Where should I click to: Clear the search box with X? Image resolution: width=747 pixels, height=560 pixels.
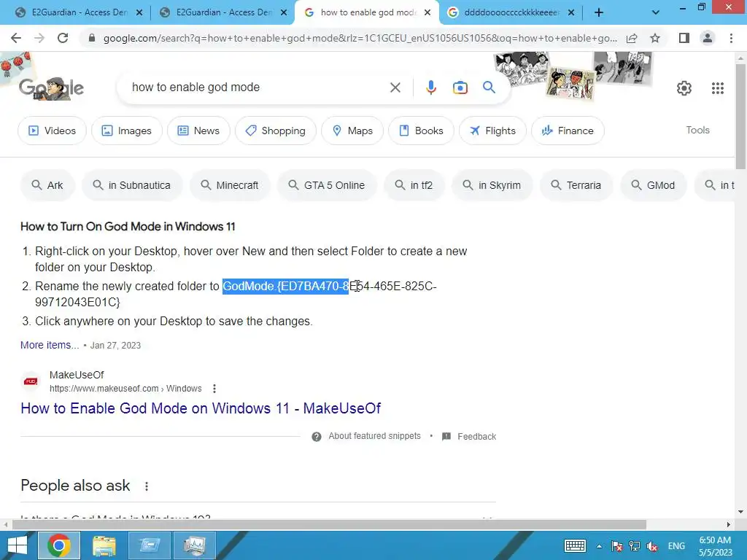click(395, 87)
